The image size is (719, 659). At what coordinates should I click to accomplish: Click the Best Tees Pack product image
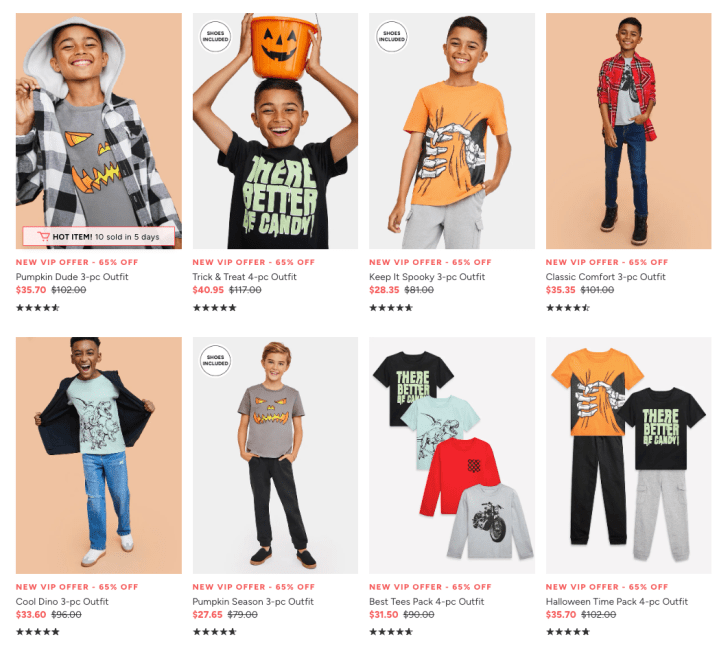pos(452,455)
